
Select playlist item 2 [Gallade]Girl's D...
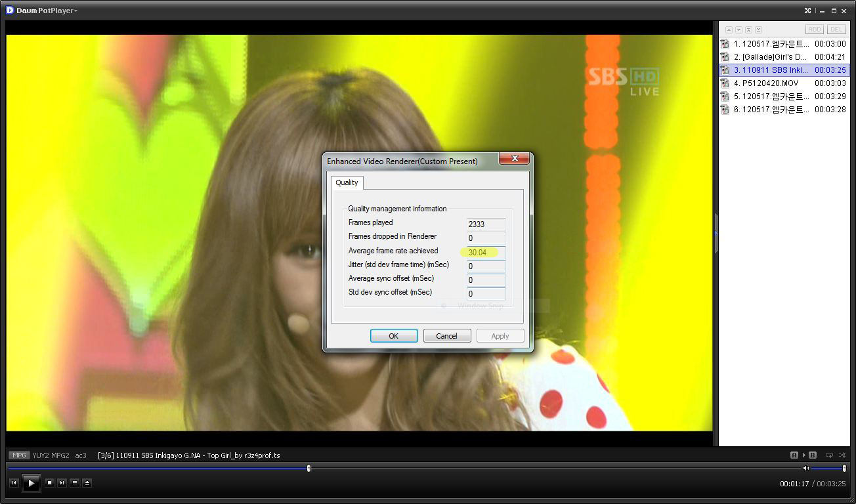tap(784, 57)
